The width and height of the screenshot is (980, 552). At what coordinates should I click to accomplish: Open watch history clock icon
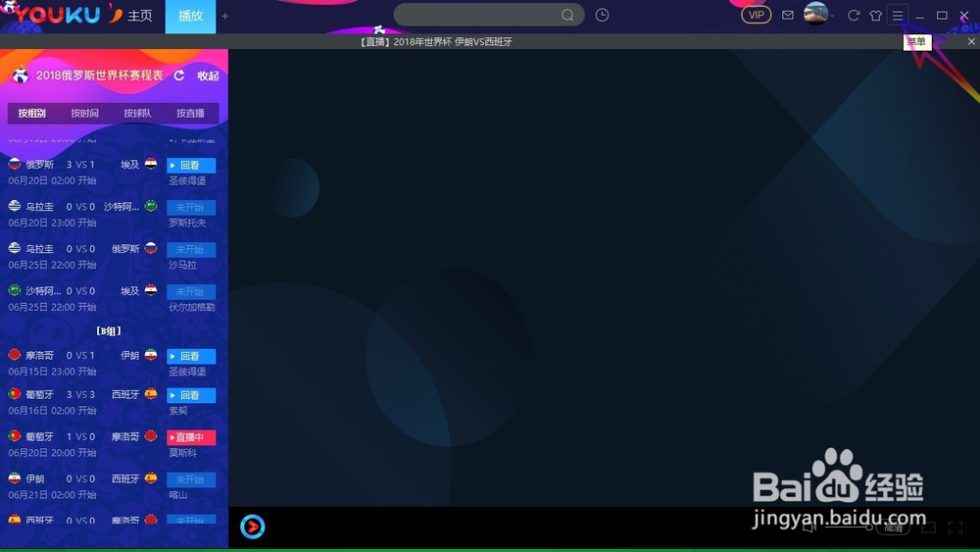[602, 15]
